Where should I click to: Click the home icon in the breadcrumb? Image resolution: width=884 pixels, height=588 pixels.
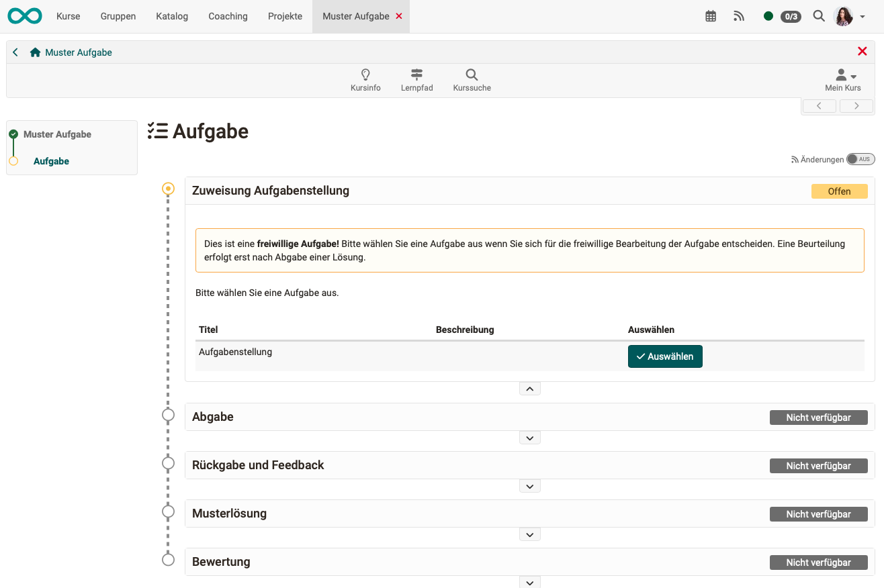[36, 52]
